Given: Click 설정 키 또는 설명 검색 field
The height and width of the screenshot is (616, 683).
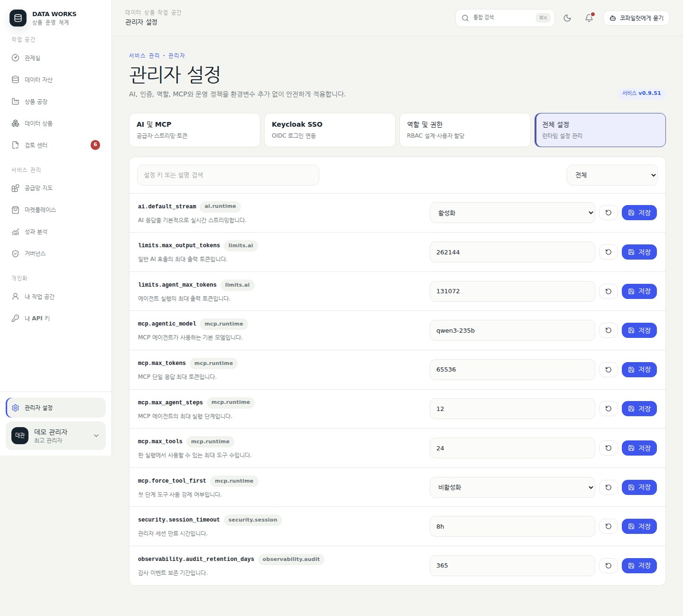Looking at the screenshot, I should coord(228,175).
